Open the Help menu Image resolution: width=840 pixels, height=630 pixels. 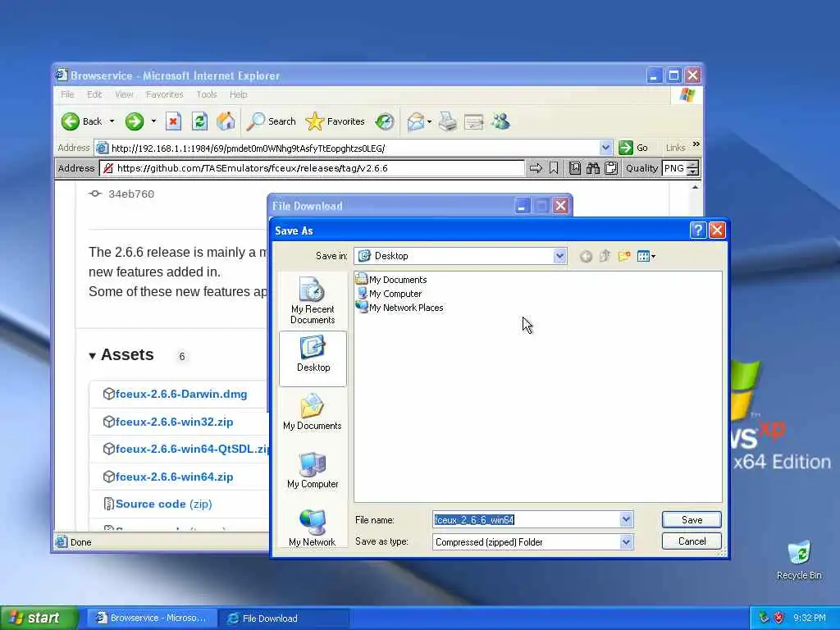pos(239,95)
